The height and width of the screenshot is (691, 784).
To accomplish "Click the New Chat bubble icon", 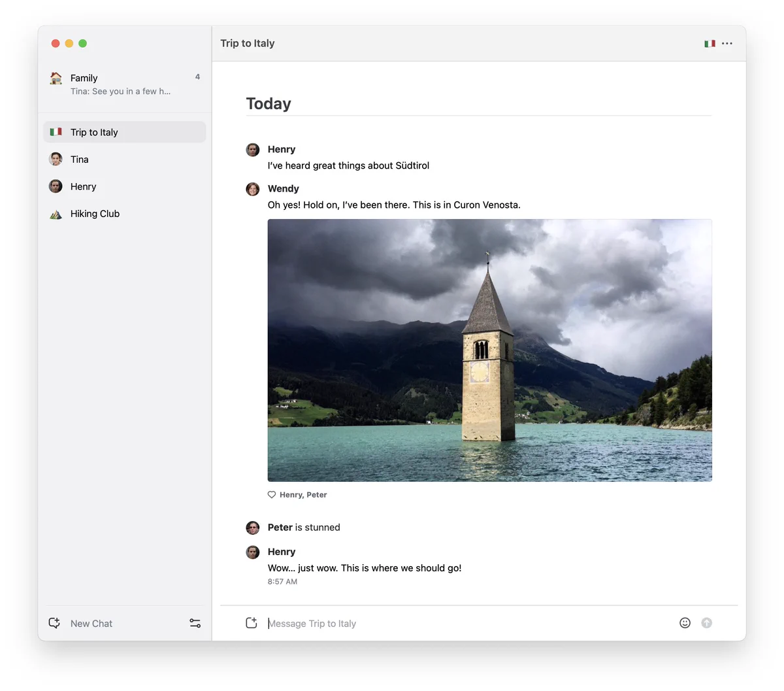I will pyautogui.click(x=55, y=623).
